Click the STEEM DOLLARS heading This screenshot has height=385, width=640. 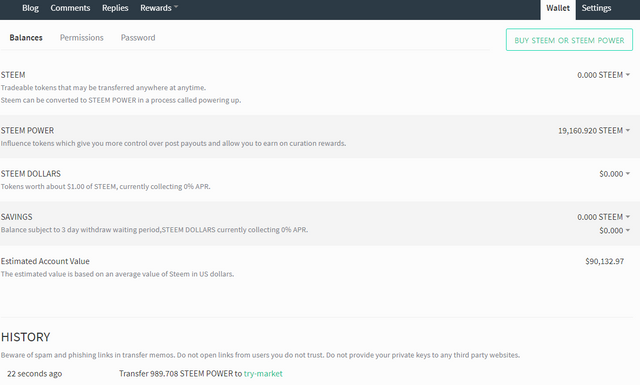[x=31, y=174]
